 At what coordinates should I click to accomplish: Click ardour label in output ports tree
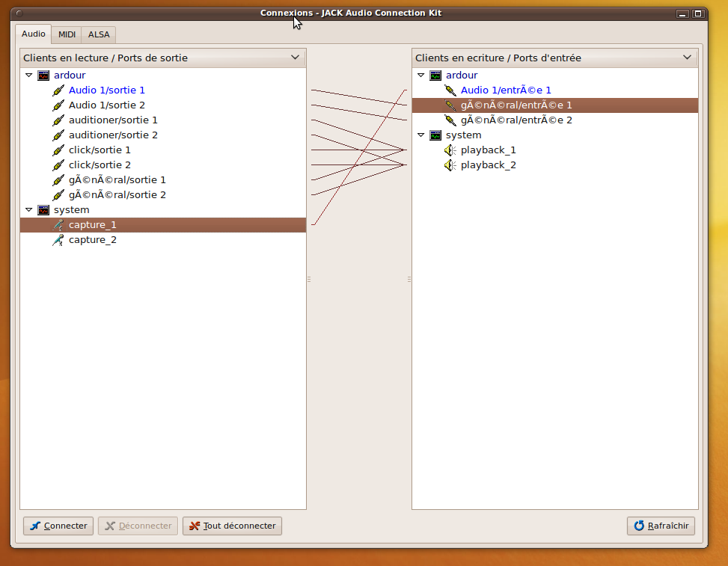pos(70,76)
